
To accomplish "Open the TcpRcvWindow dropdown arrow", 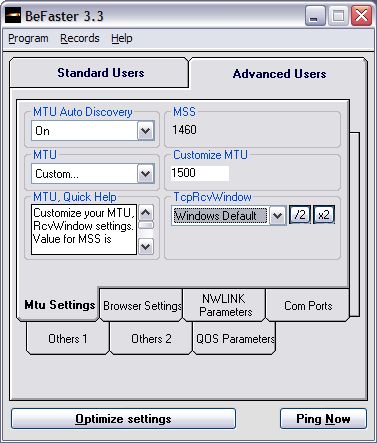I will [x=277, y=216].
